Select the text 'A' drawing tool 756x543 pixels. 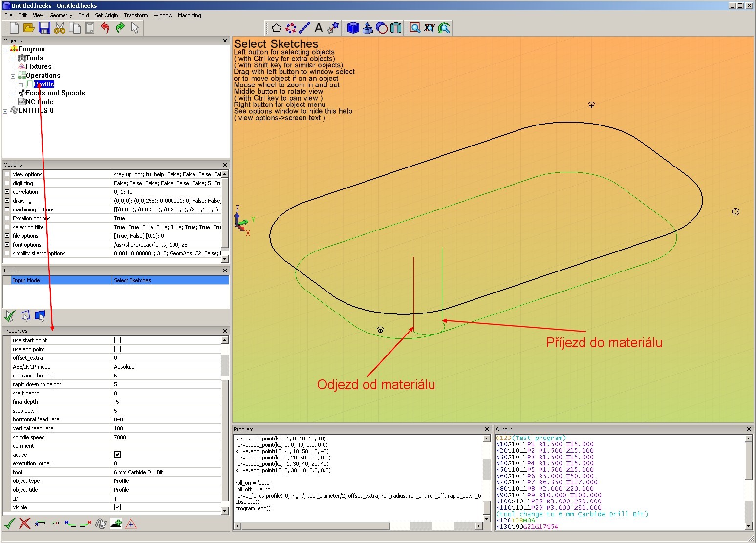tap(319, 28)
